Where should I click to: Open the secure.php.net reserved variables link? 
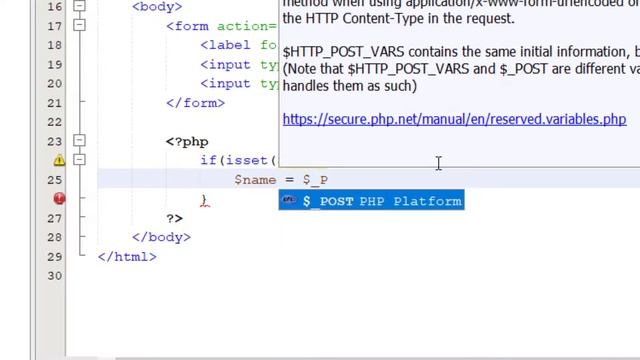[x=454, y=119]
